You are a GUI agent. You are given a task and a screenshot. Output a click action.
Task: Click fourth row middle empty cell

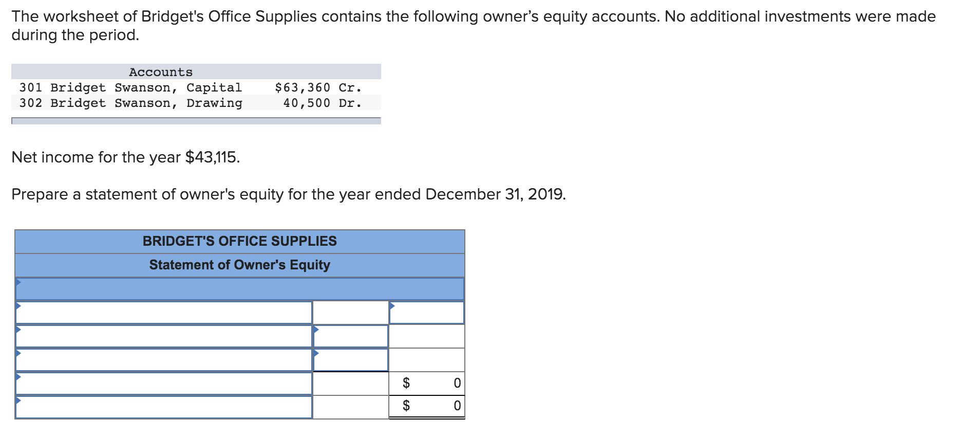[350, 384]
